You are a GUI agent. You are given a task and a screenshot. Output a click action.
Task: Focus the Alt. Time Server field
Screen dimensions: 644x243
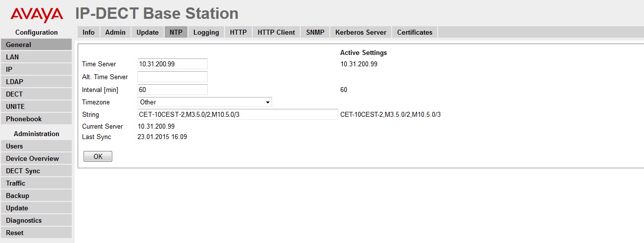click(172, 77)
